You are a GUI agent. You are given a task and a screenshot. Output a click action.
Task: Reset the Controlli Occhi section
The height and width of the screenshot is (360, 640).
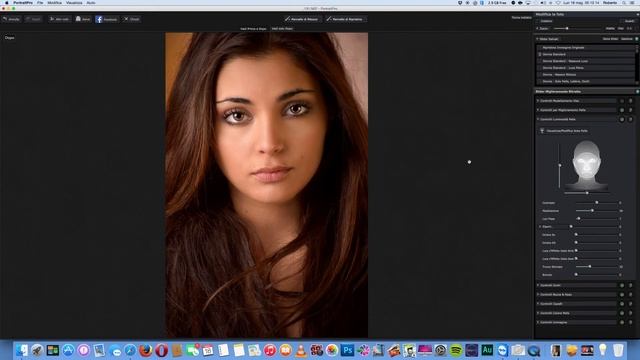630,285
